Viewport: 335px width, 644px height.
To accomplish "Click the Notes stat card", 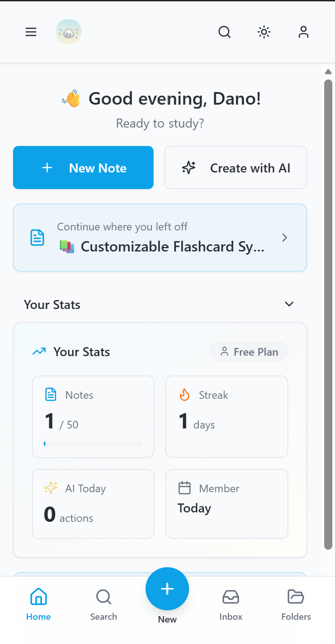I will (x=93, y=416).
